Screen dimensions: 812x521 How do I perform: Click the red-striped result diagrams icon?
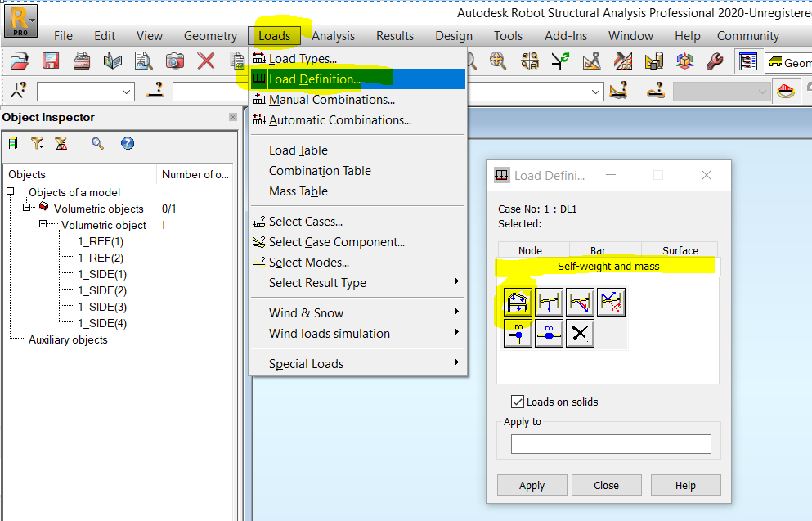[786, 92]
